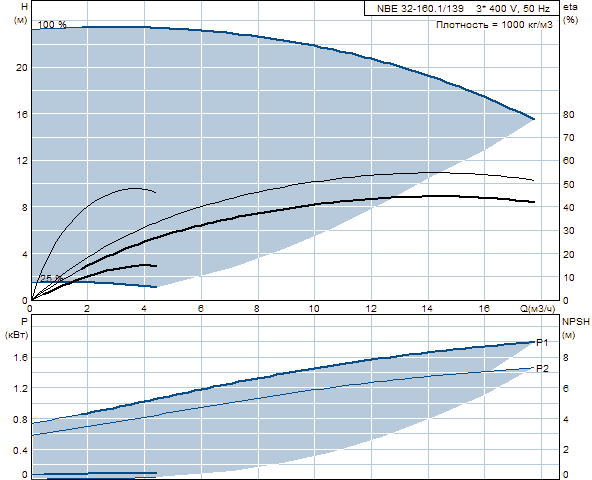Click the P (кВт) axis title
The height and width of the screenshot is (480, 592).
coord(17,328)
